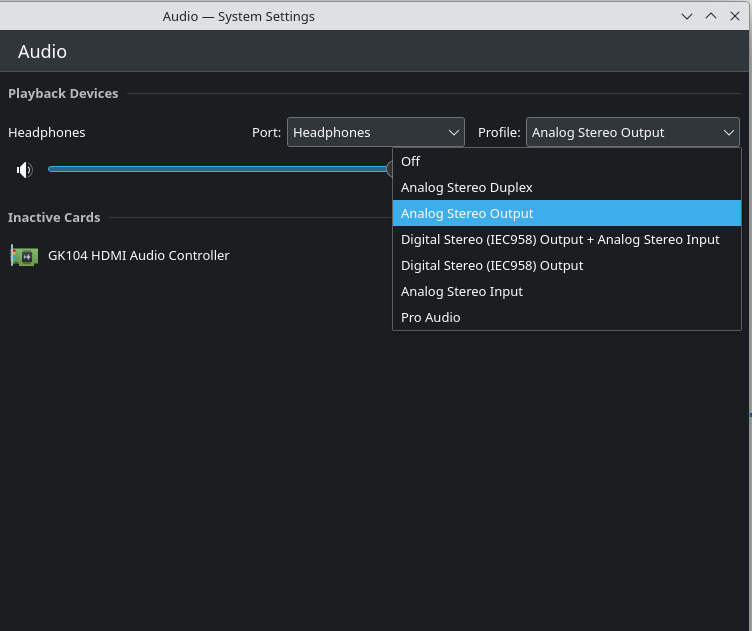Choose Digital Stereo Output + Analog Stereo Input

pos(567,239)
